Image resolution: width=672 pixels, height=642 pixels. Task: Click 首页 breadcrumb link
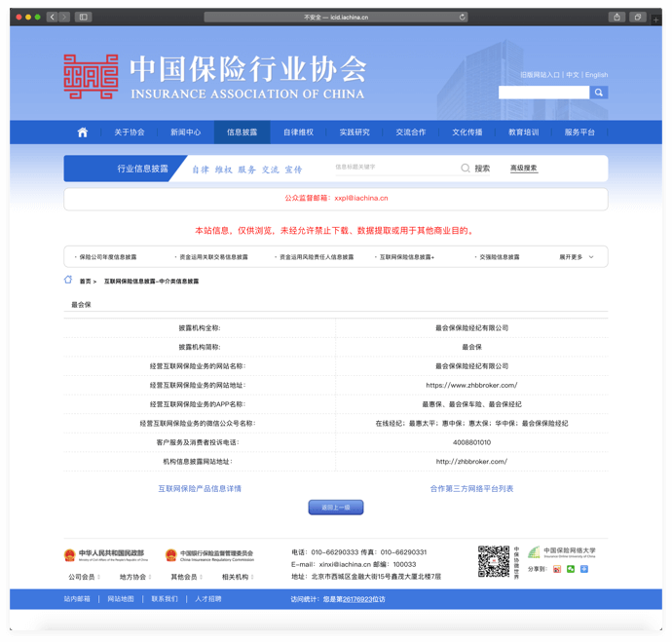pyautogui.click(x=86, y=282)
